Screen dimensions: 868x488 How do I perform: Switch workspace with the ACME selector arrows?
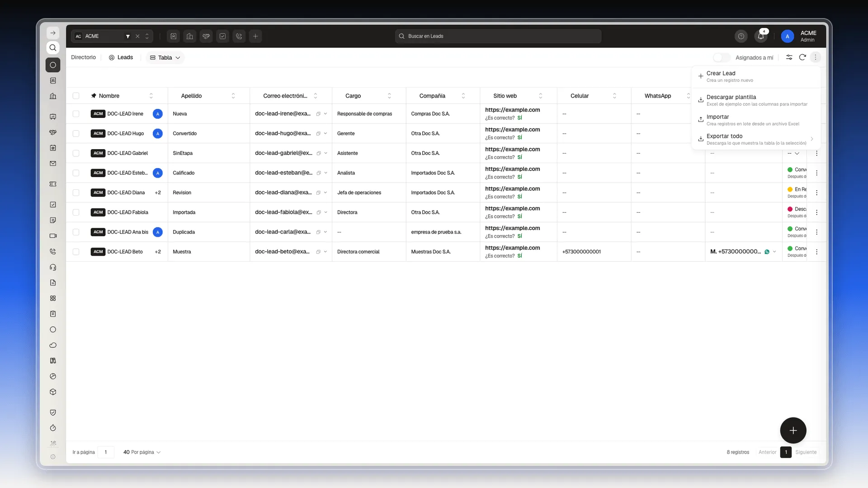coord(147,36)
